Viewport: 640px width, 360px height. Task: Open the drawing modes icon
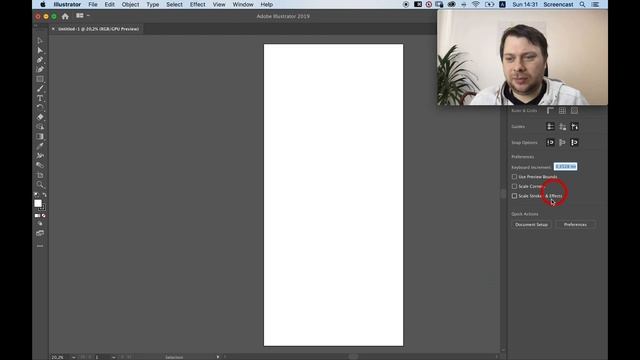click(x=40, y=224)
